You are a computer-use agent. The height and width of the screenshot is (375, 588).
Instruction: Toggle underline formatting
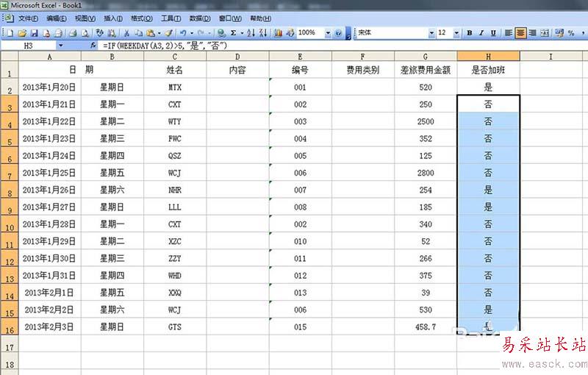click(493, 33)
